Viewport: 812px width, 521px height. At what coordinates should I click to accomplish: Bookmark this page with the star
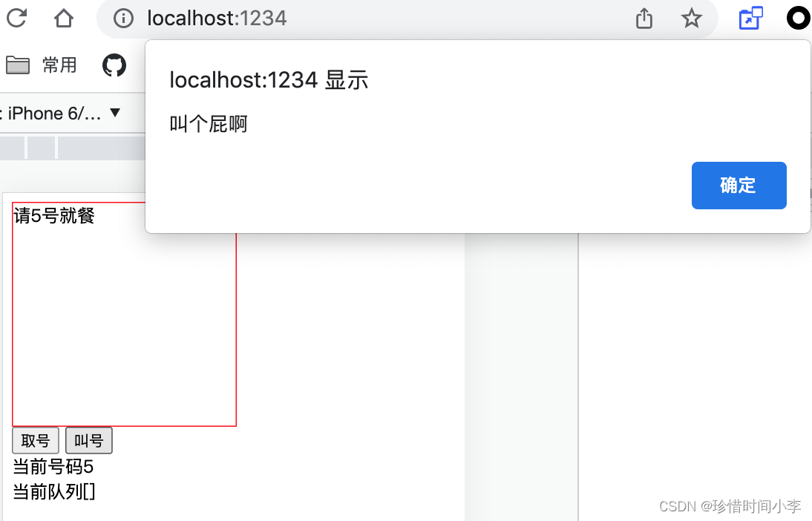coord(691,19)
